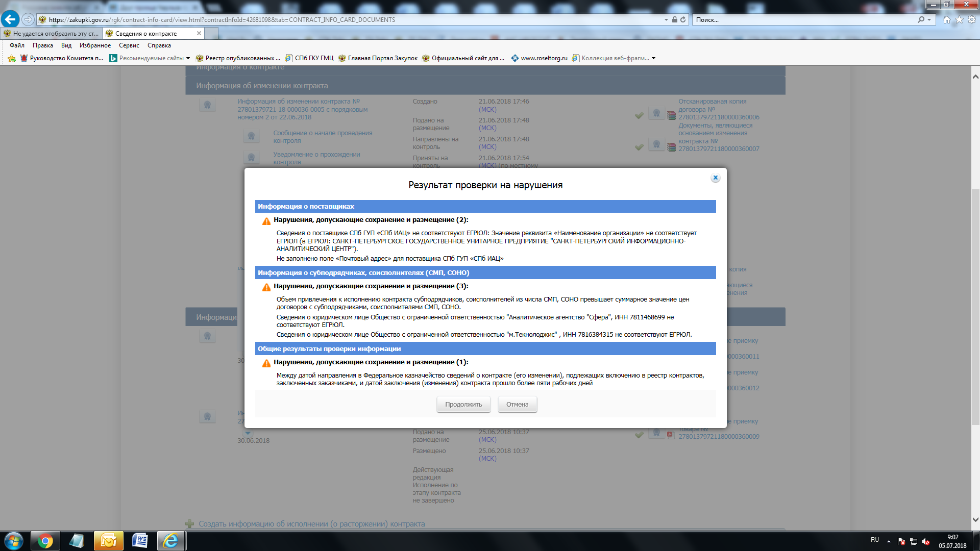Click the Отмена button in dialog
Screen dimensions: 980x551
[x=517, y=404]
